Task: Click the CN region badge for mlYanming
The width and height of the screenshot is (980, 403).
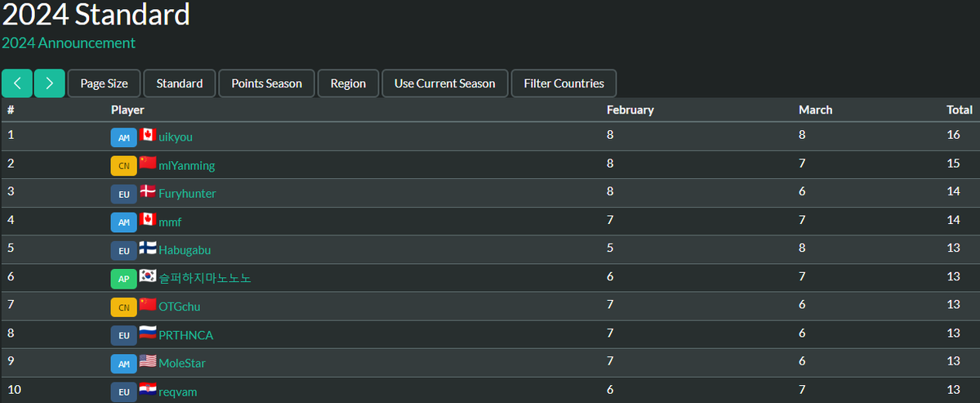Action: pos(123,166)
